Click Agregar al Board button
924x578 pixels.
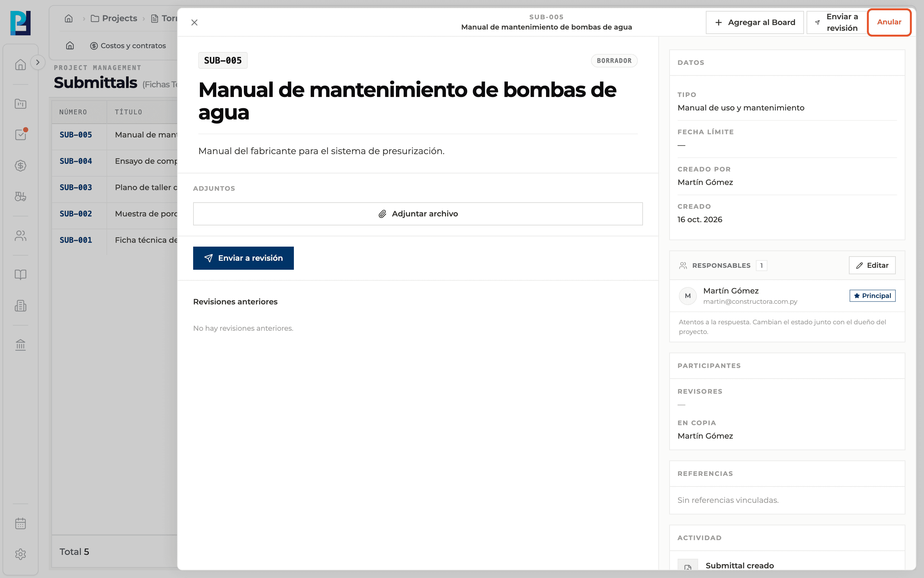755,22
